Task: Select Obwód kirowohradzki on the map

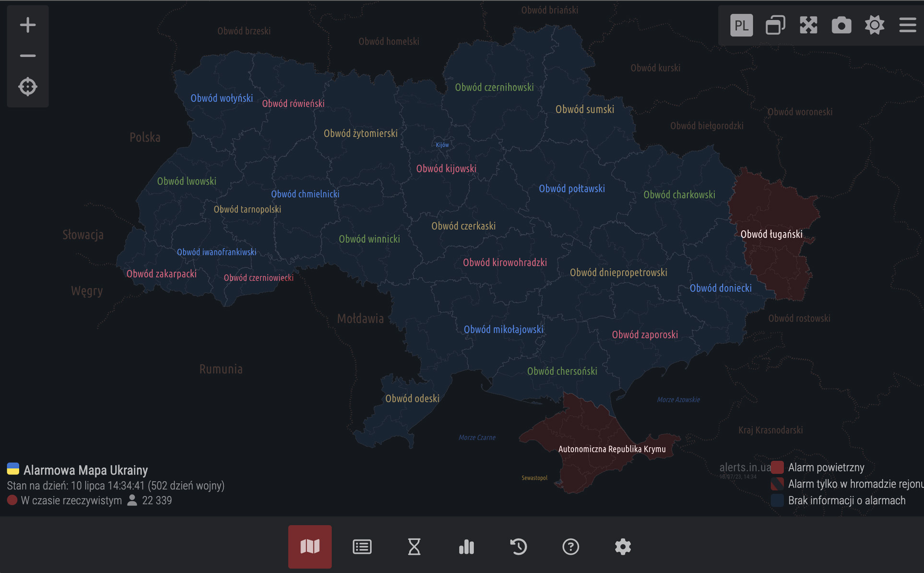Action: click(x=505, y=263)
